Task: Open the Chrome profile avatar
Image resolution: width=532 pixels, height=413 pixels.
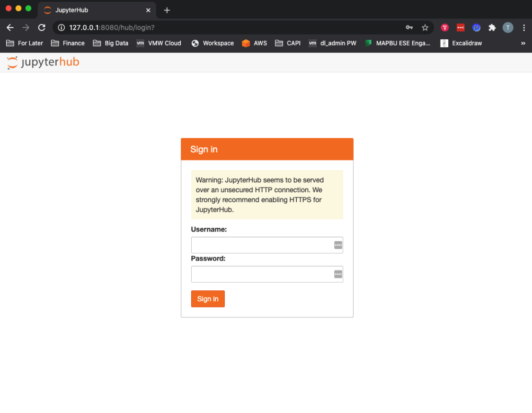Action: click(x=507, y=27)
